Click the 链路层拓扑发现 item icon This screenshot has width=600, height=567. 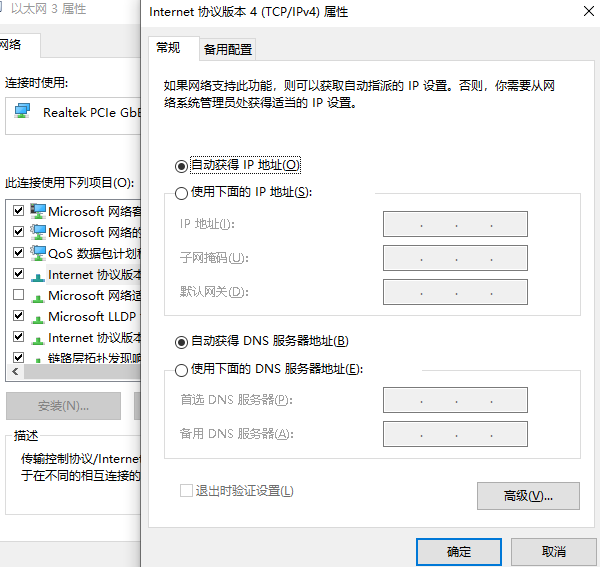click(38, 358)
